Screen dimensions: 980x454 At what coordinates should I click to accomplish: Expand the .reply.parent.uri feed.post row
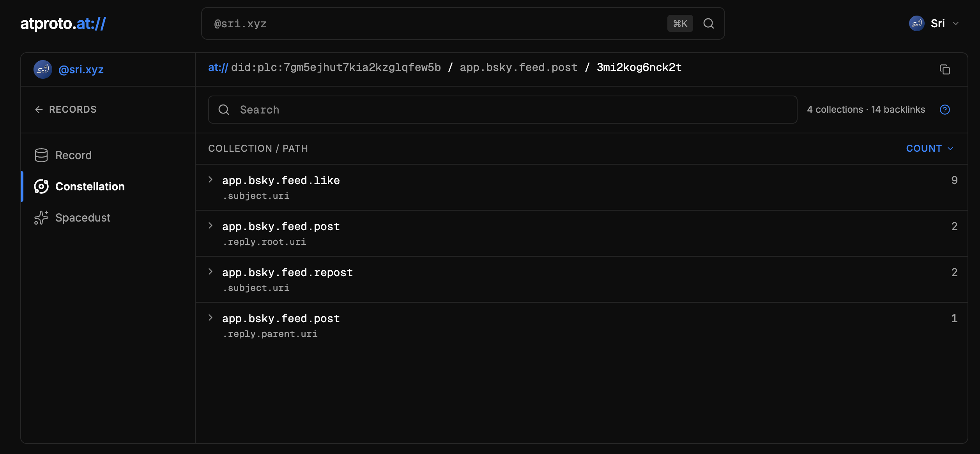211,318
